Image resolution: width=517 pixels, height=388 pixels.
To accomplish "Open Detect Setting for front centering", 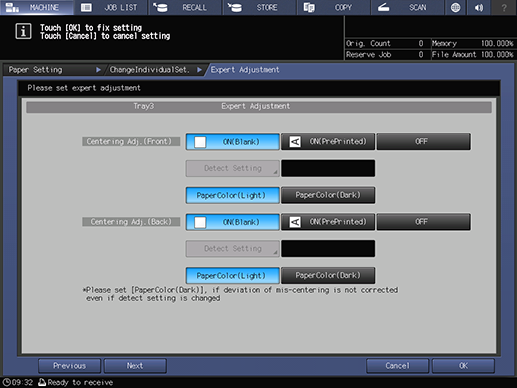I will [x=232, y=168].
